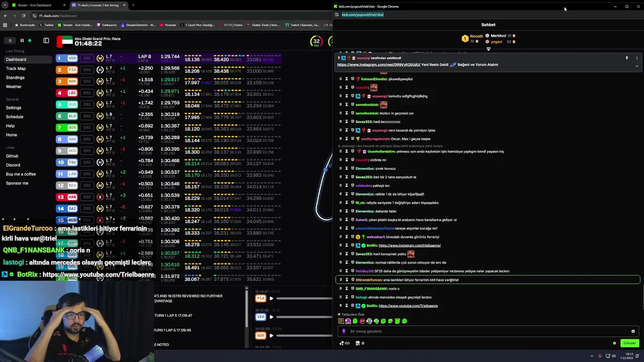
Task: Switch to f1-dash Formula 1 live timing tab
Action: pyautogui.click(x=98, y=5)
